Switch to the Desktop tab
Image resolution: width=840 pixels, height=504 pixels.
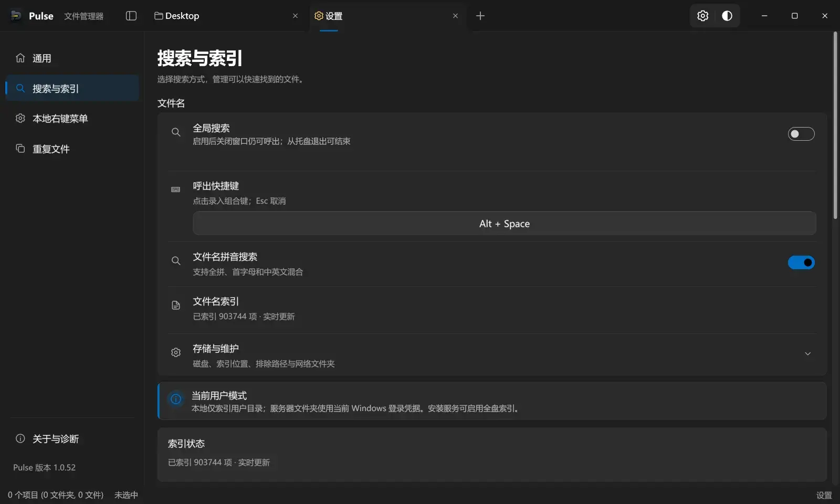[x=226, y=16]
